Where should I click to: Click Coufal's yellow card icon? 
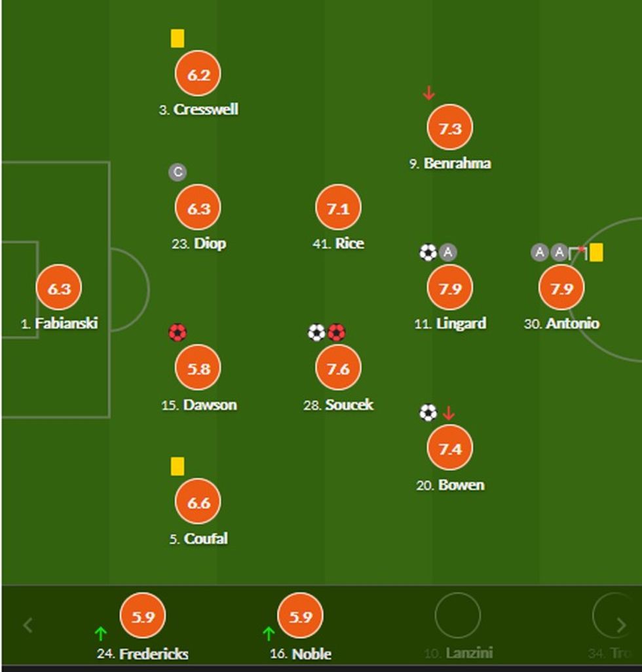point(178,466)
